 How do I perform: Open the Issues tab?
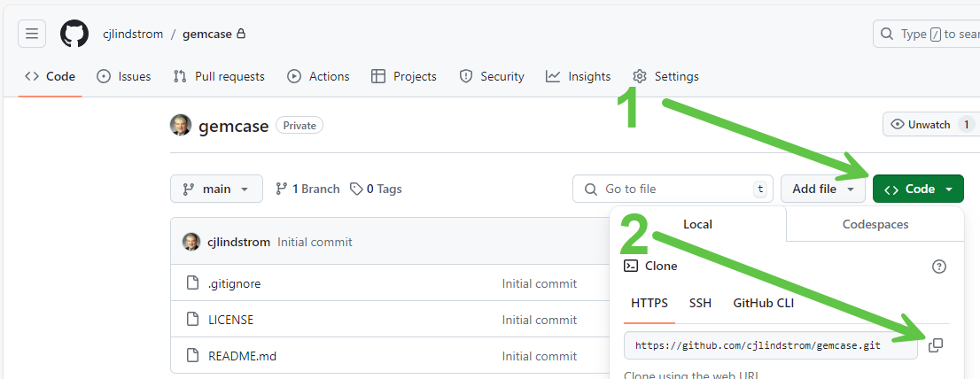coord(124,76)
